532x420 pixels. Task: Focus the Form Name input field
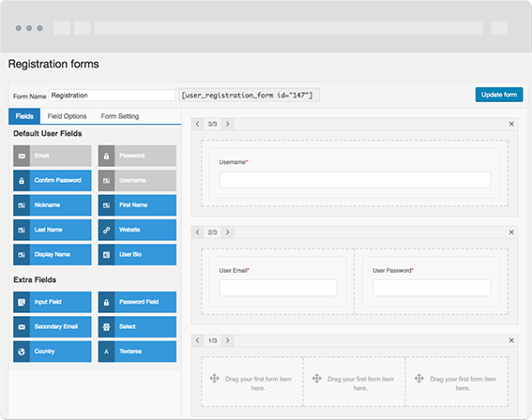pos(112,96)
